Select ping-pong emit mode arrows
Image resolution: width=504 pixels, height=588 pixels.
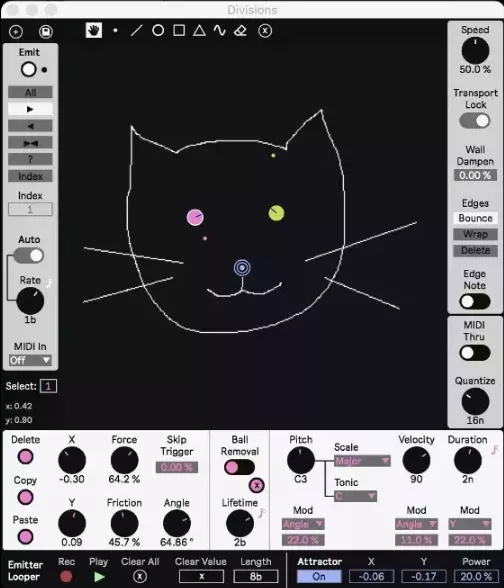tap(30, 143)
